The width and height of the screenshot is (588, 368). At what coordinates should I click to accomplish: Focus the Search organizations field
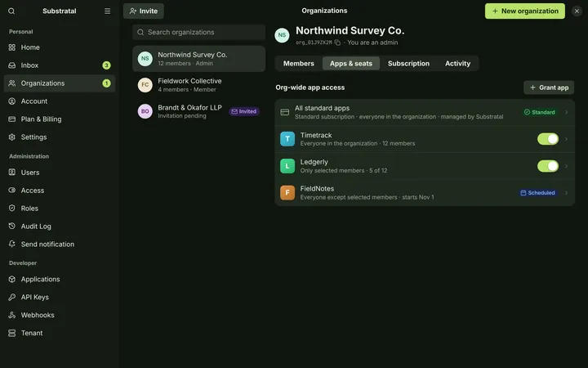(198, 32)
